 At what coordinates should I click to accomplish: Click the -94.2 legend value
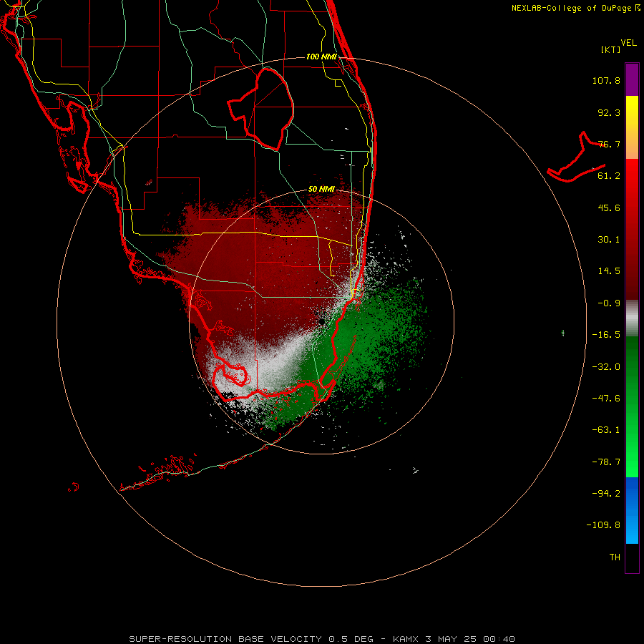(x=606, y=493)
